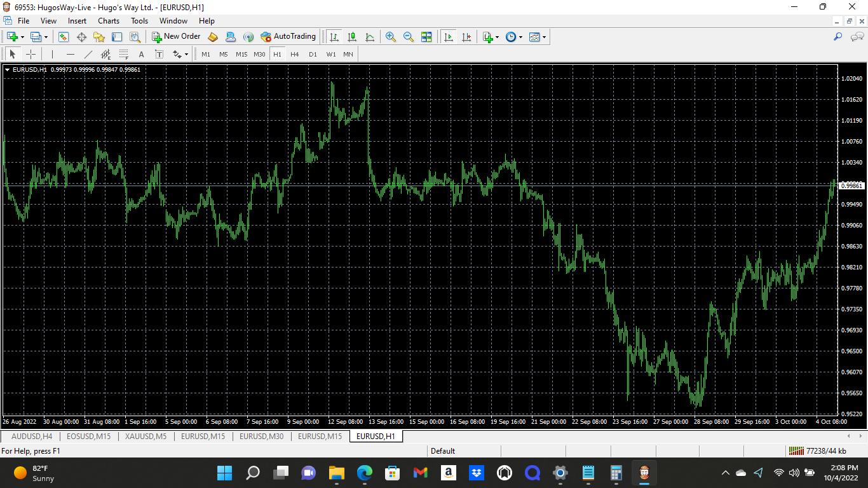Switch chart to bar chart mode
The height and width of the screenshot is (488, 868).
click(334, 37)
